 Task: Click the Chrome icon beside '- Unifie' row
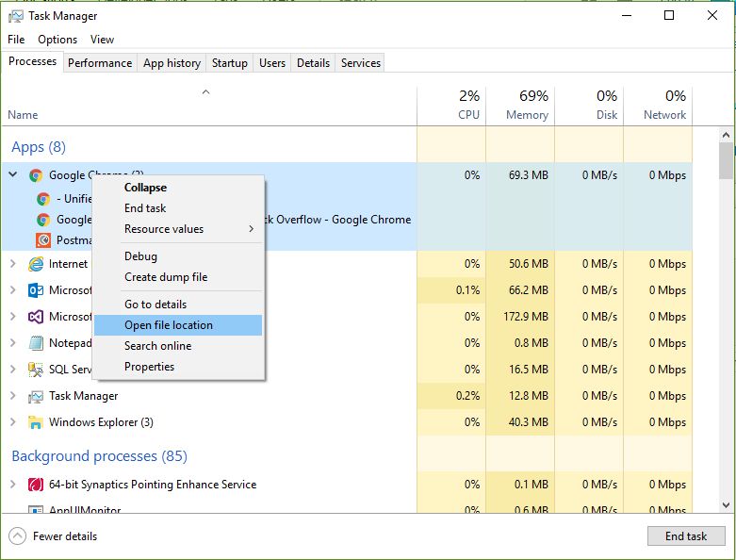pyautogui.click(x=43, y=199)
